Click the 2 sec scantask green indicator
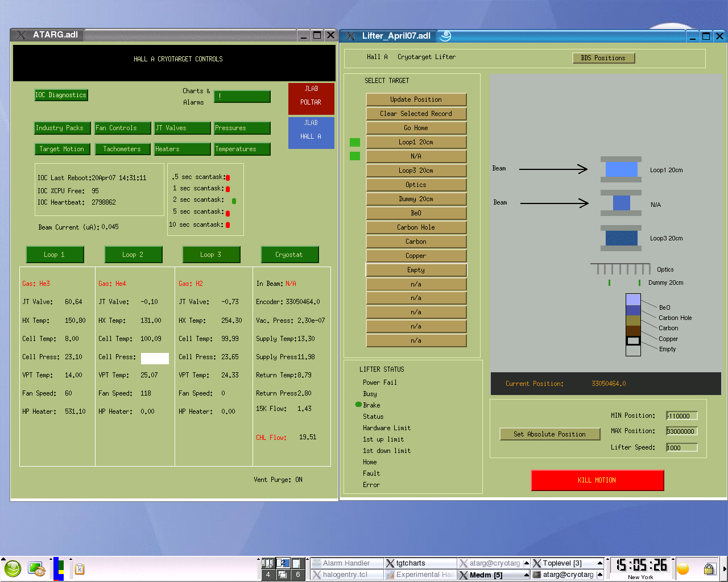Screen dimensions: 728x582 (x=234, y=201)
